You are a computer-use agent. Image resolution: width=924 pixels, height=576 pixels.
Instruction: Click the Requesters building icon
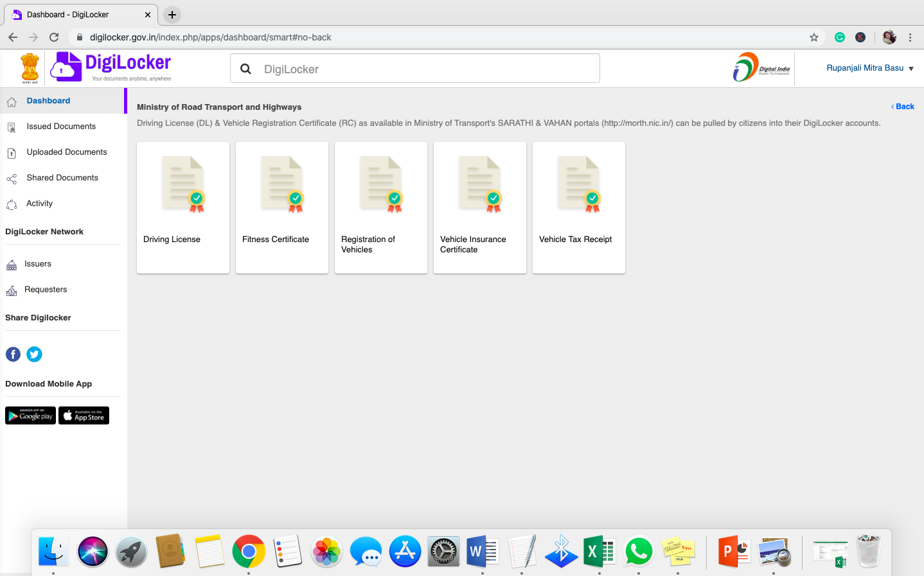click(x=12, y=291)
